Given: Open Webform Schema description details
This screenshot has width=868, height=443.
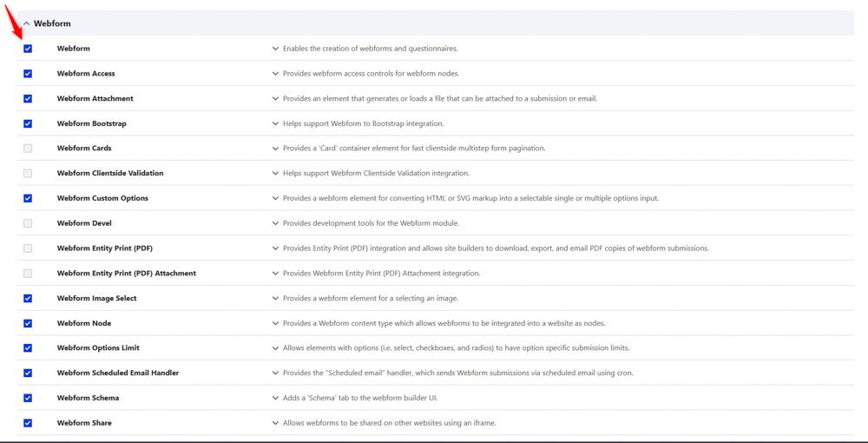Looking at the screenshot, I should click(276, 398).
